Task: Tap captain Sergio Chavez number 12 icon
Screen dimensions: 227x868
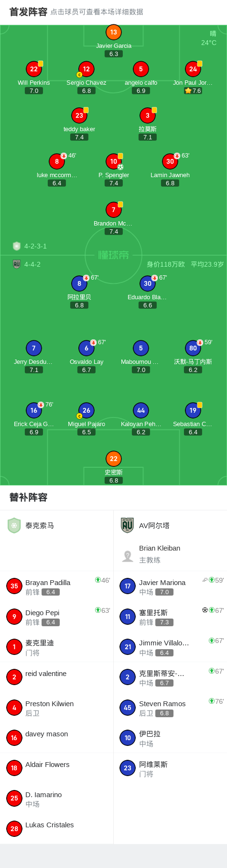Action: tap(86, 69)
